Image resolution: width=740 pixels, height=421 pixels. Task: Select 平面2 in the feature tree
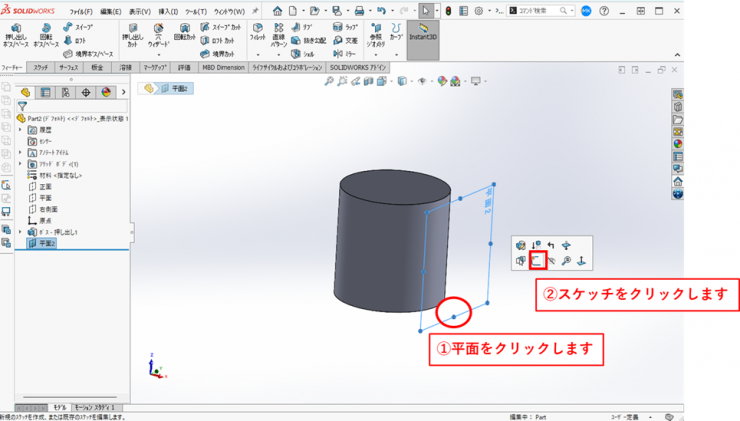pos(47,243)
